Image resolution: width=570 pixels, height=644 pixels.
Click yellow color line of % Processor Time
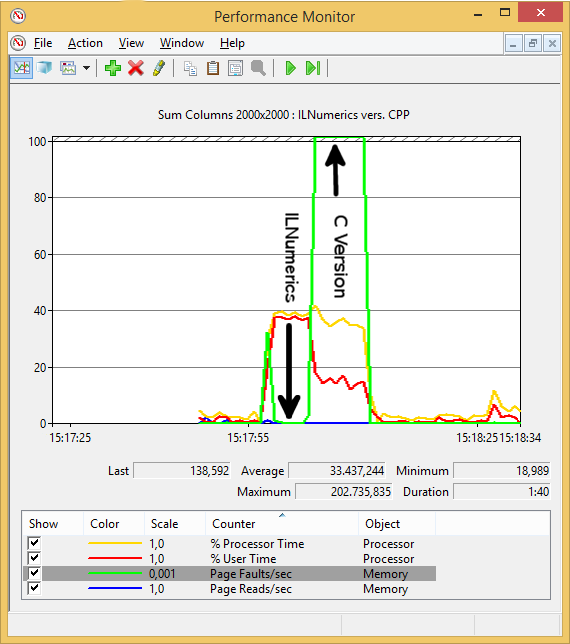[115, 543]
